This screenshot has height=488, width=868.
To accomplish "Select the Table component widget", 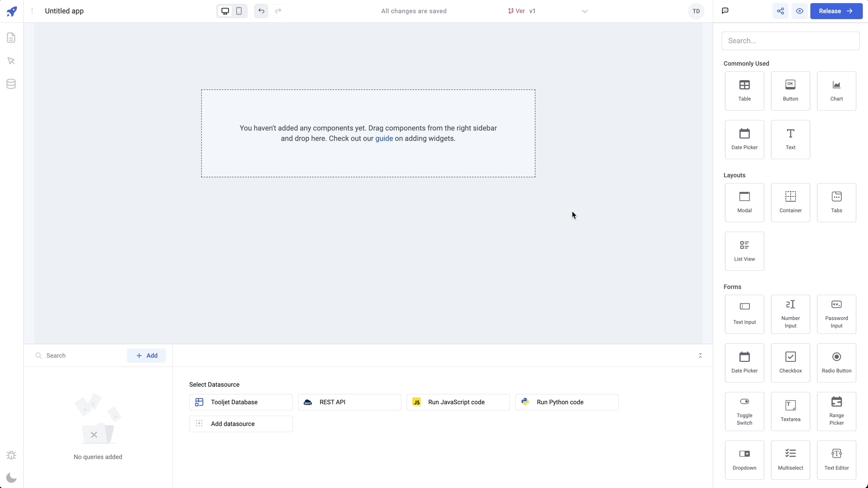I will coord(744,91).
